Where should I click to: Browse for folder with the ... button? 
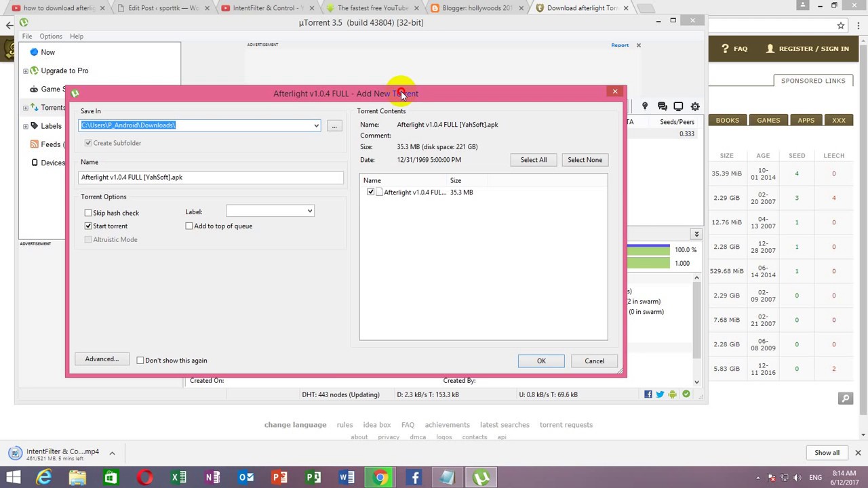click(x=334, y=125)
